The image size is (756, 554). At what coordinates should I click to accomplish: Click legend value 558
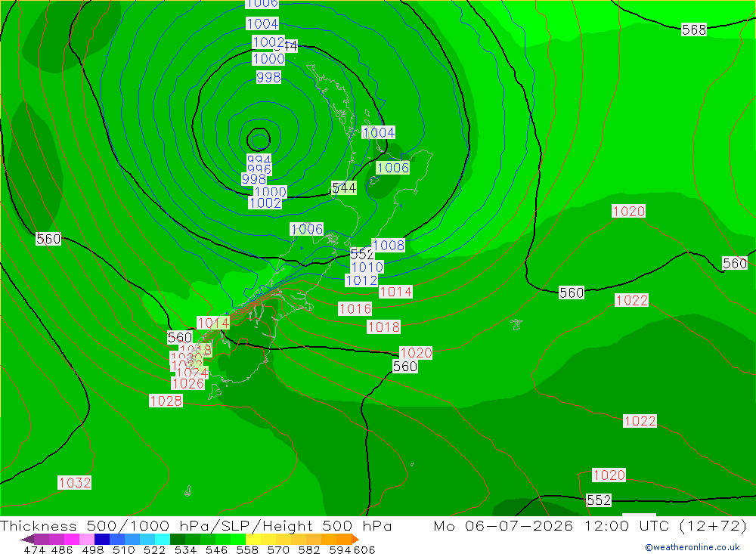pyautogui.click(x=247, y=549)
